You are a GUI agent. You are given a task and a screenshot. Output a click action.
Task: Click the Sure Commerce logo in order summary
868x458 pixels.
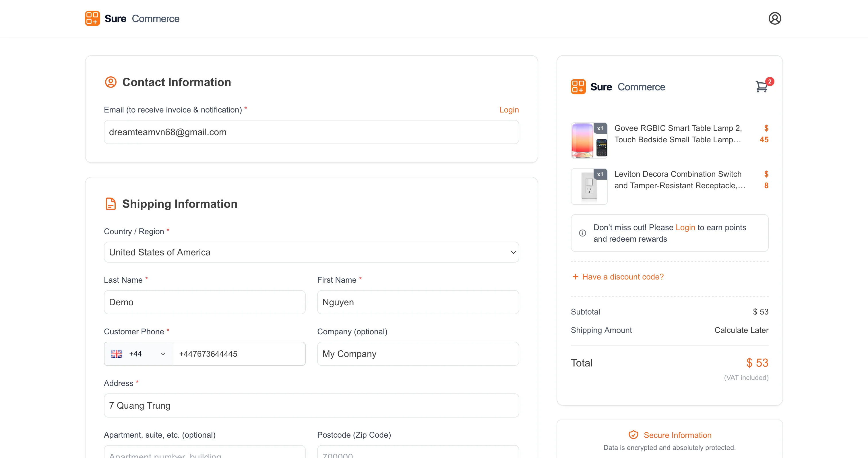tap(618, 87)
